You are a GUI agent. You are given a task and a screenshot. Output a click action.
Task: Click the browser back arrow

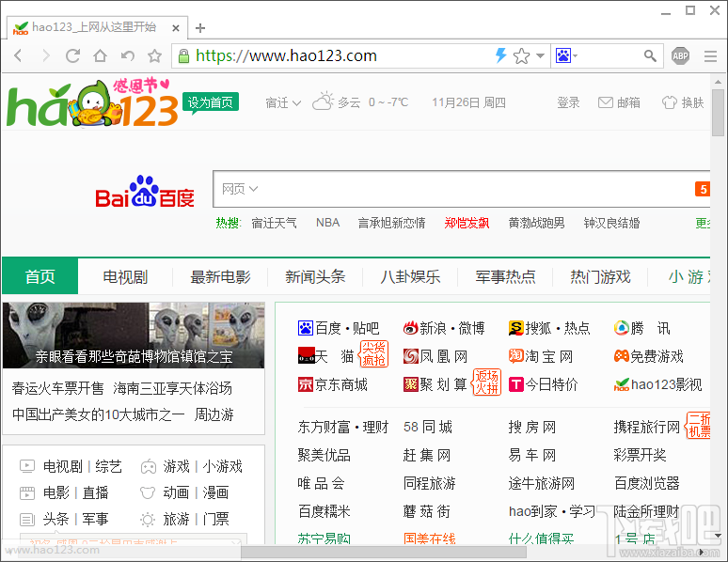pos(18,55)
